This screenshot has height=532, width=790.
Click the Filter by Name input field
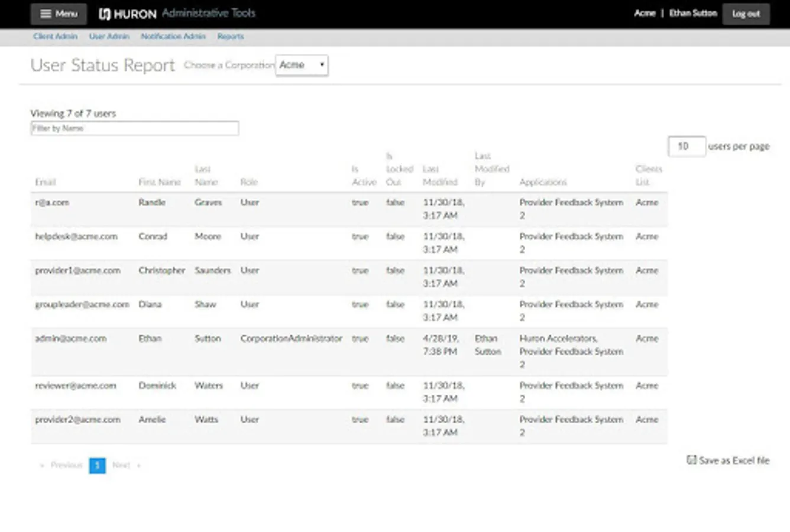(135, 128)
